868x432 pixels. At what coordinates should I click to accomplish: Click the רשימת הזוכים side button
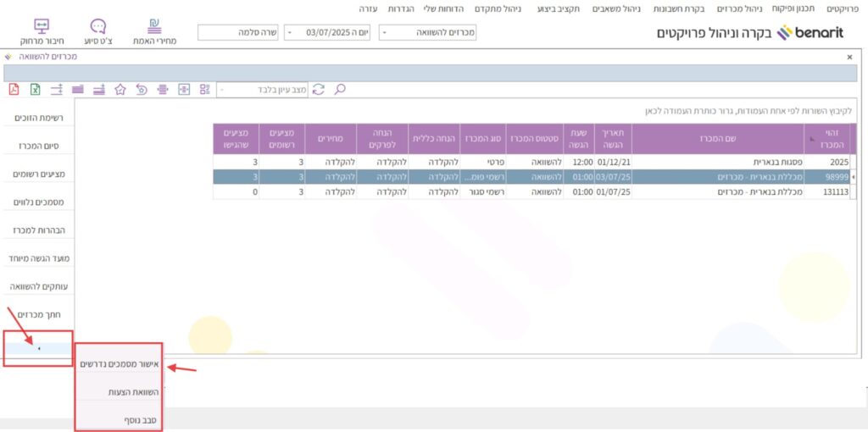point(36,118)
